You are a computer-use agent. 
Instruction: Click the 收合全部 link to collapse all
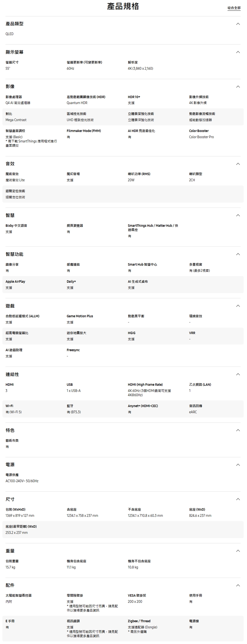point(234,8)
